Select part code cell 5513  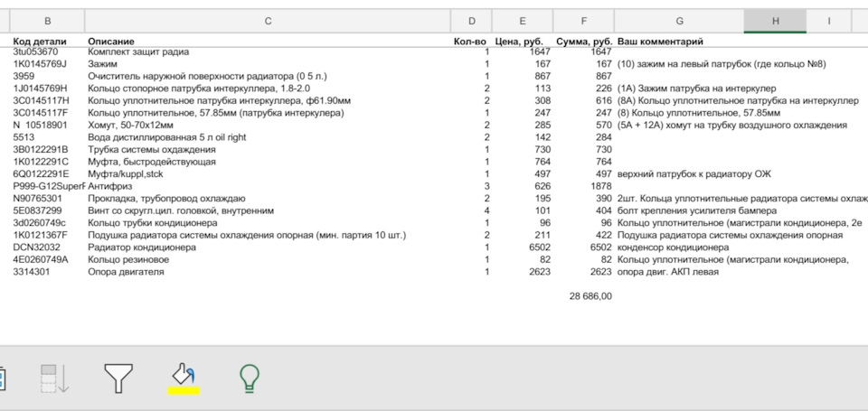[24, 137]
